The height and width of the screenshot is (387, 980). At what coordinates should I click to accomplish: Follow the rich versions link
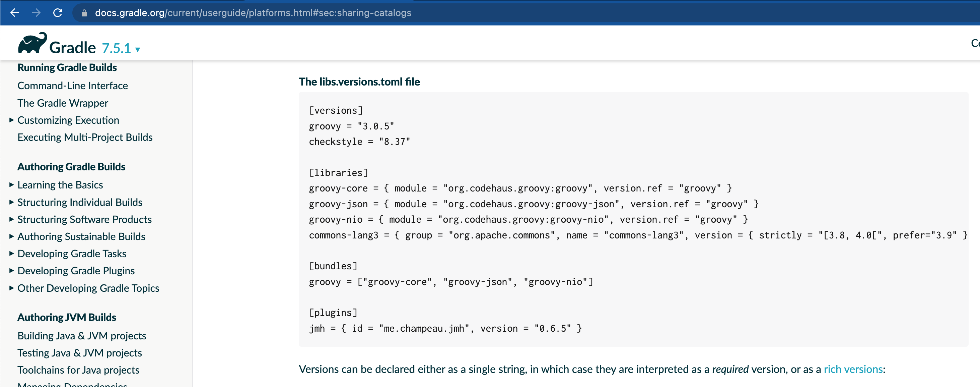tap(853, 369)
